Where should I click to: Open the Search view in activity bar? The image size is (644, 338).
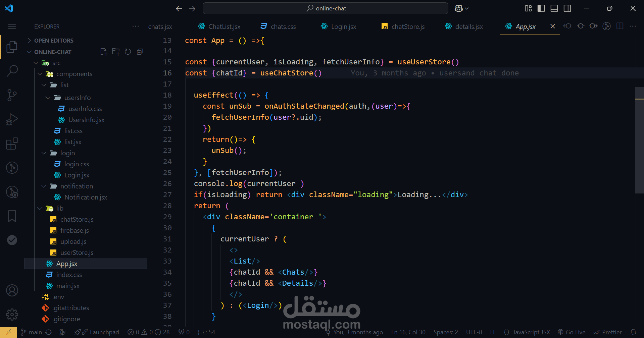(x=12, y=71)
